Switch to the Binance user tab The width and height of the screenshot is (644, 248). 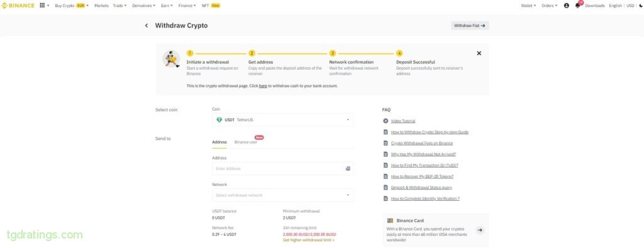tap(246, 143)
